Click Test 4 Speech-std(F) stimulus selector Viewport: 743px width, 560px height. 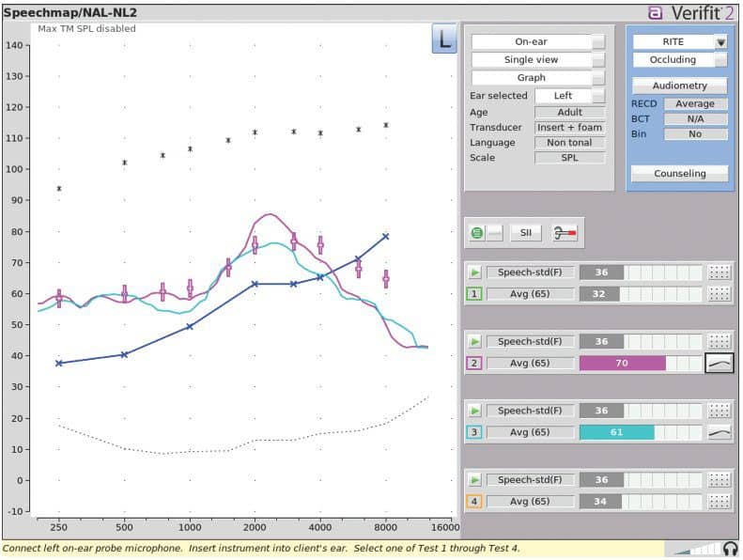[x=530, y=480]
